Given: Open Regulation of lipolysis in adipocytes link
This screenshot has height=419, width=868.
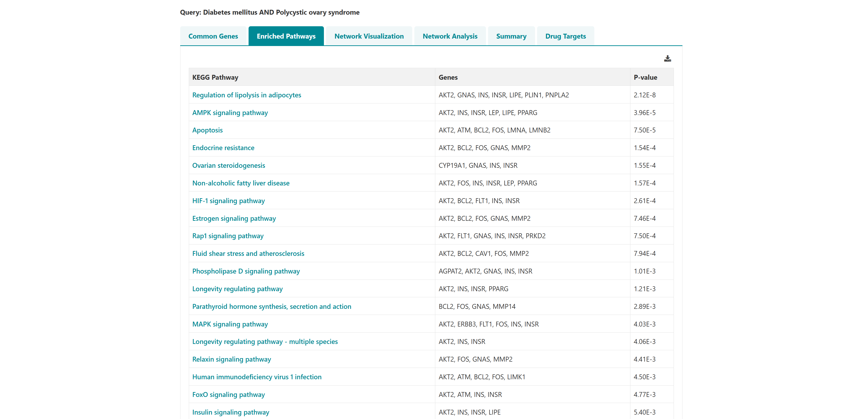Looking at the screenshot, I should 246,95.
